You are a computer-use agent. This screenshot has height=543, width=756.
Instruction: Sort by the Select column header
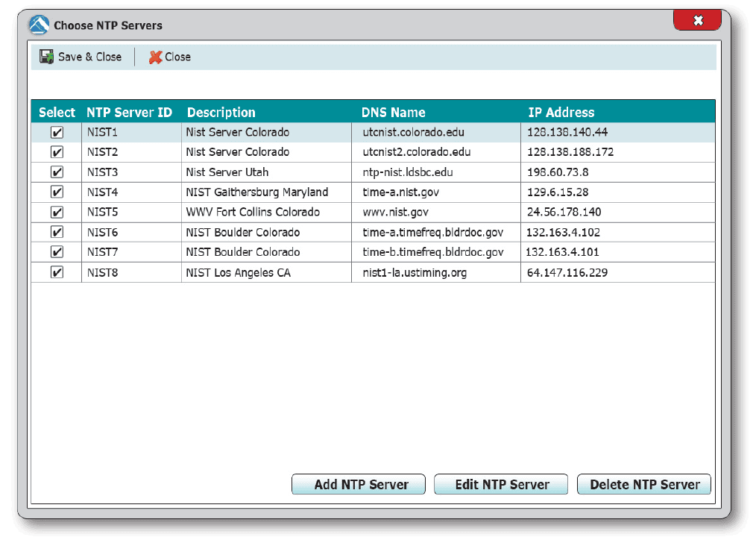click(57, 113)
